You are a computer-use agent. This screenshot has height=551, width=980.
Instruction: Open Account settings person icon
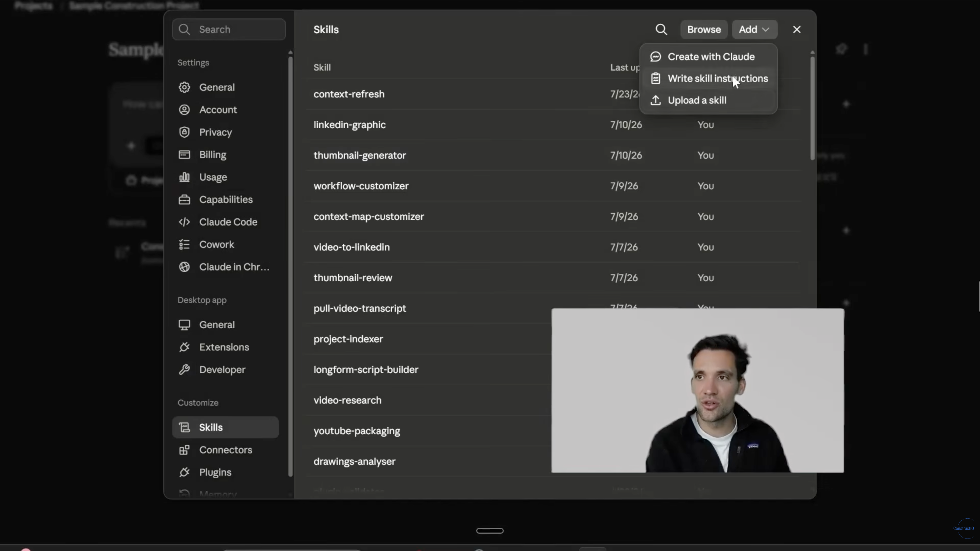(185, 109)
